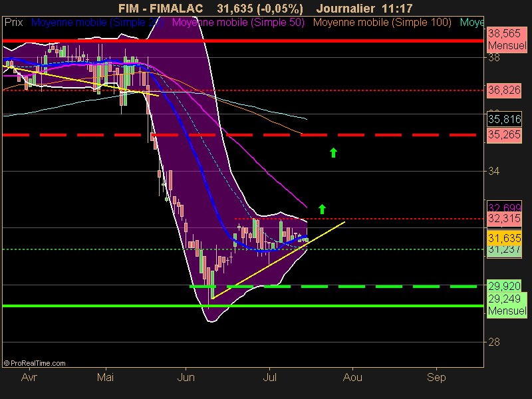
Task: Click the 38,565 Mensuel resistance label
Action: pos(507,40)
